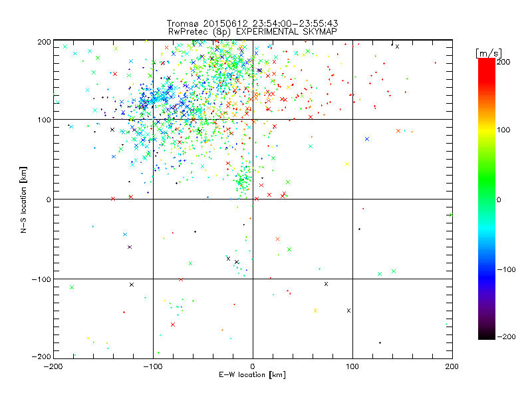Click the '[m/s]' unit label above the color bar
The width and height of the screenshot is (532, 399).
click(x=489, y=53)
